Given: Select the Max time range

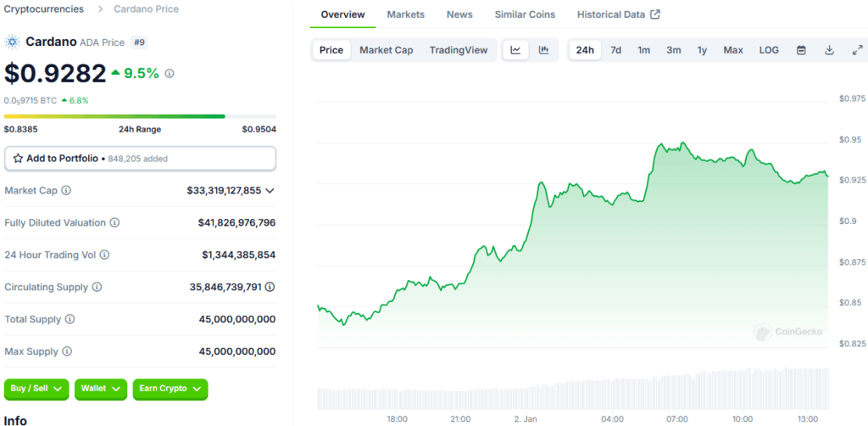Looking at the screenshot, I should [x=733, y=50].
